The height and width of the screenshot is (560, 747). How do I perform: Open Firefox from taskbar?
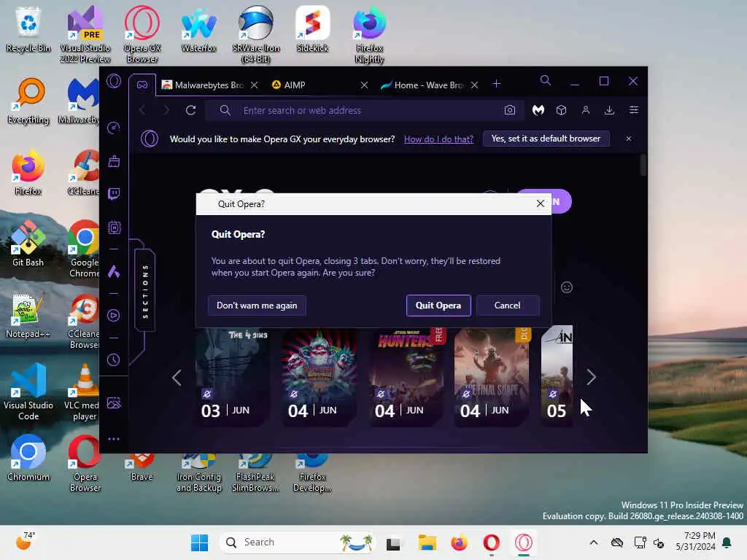[460, 542]
